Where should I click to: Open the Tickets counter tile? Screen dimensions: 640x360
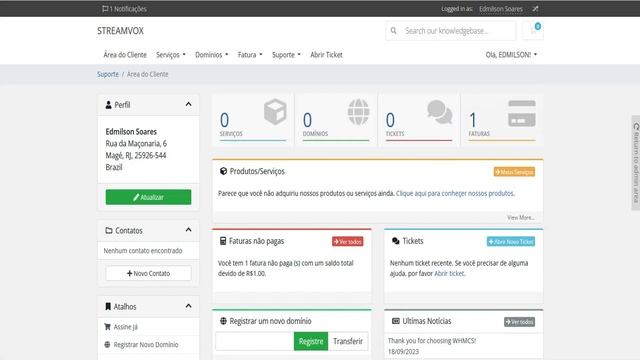coord(419,119)
